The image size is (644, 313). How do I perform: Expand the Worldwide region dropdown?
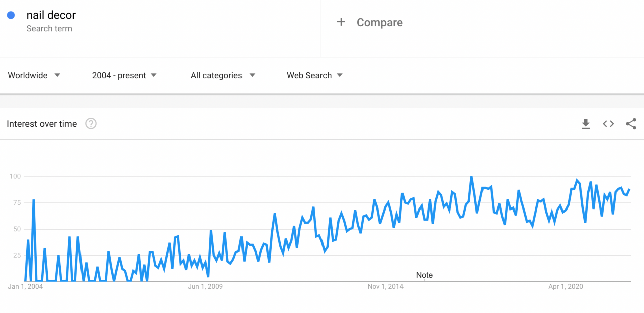tap(34, 75)
